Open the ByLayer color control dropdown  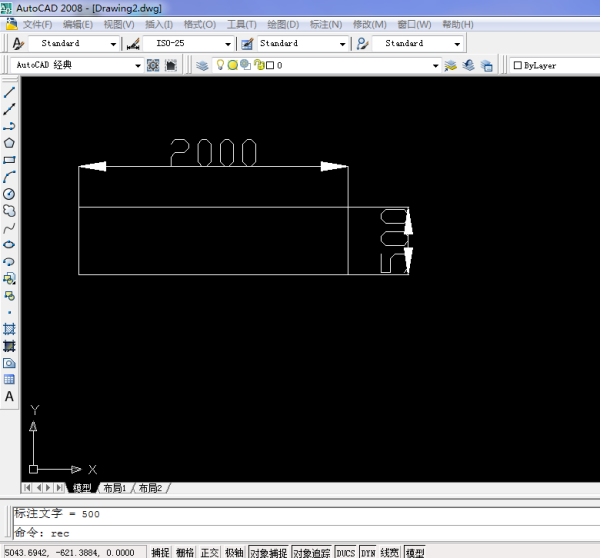(x=555, y=65)
